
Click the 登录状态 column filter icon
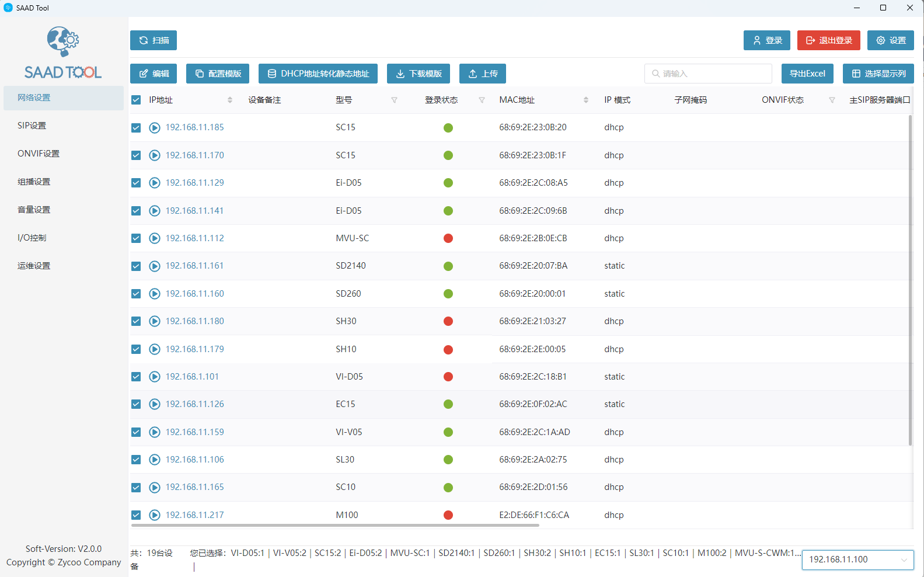point(482,100)
